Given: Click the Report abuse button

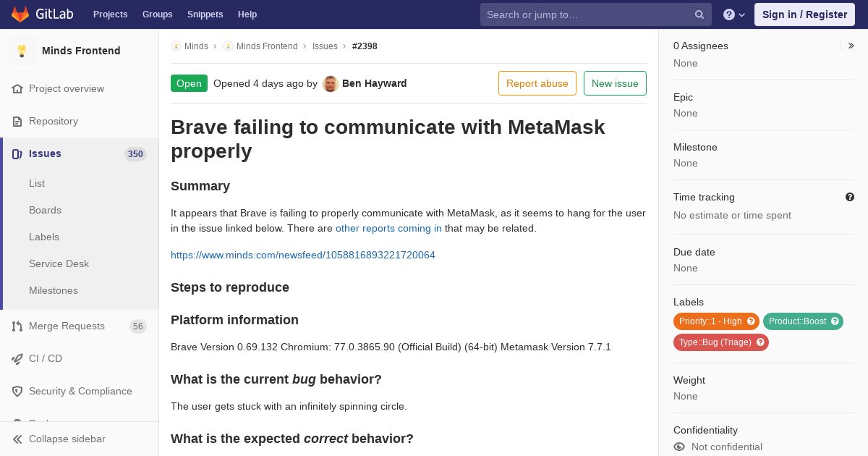Looking at the screenshot, I should 537,83.
